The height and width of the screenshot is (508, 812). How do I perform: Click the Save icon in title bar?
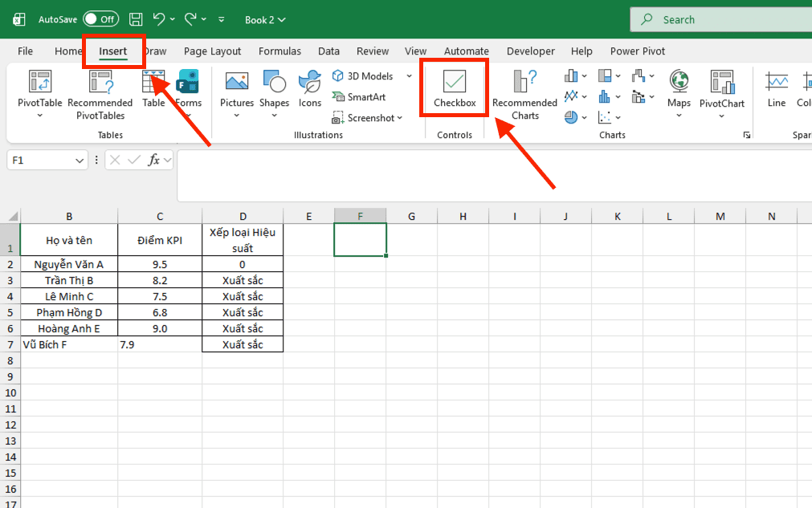(136, 19)
